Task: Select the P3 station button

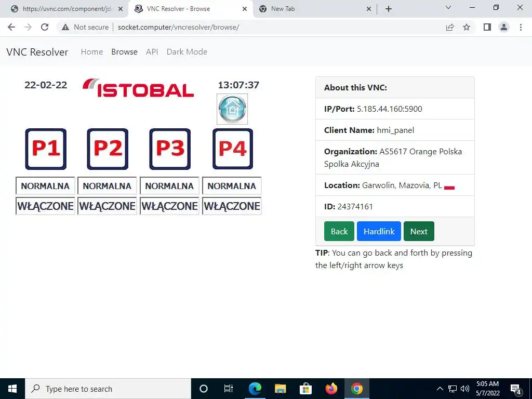Action: coord(170,149)
